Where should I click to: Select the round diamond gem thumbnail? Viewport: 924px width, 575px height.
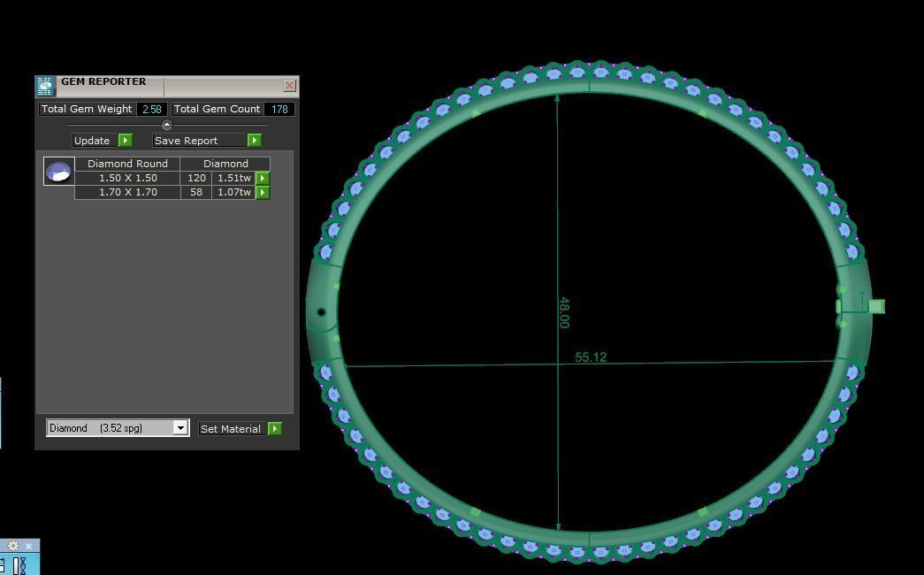[59, 171]
